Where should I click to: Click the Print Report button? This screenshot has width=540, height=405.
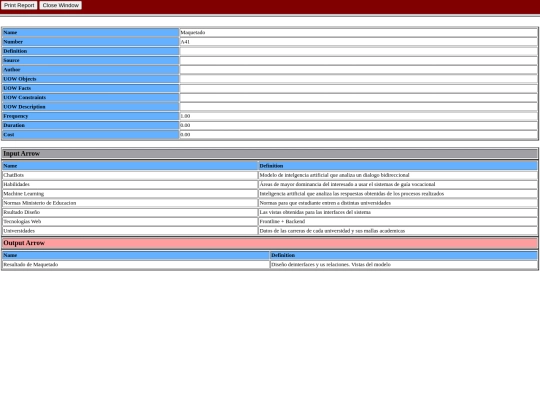pos(19,5)
